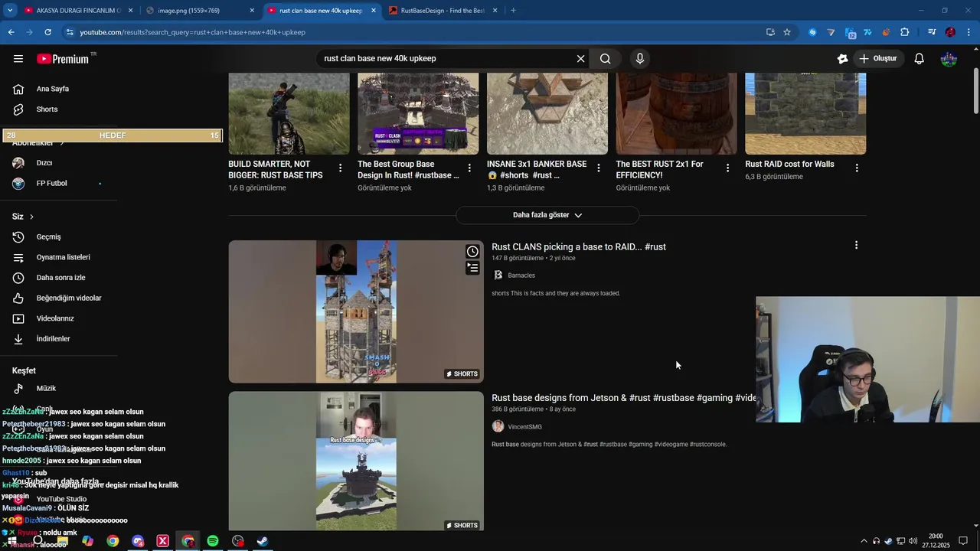Open the YouTube account avatar menu

coord(949,59)
